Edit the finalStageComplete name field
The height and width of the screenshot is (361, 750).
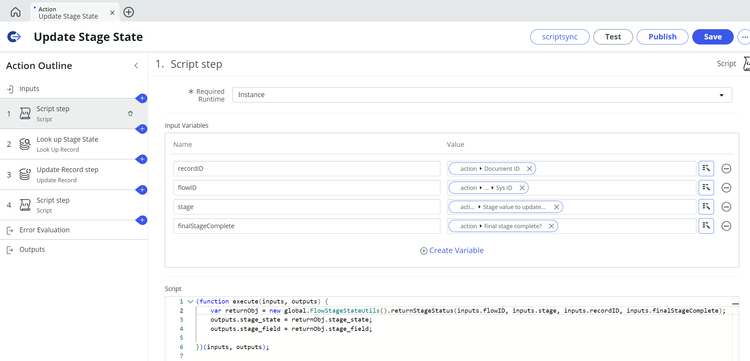(x=307, y=226)
